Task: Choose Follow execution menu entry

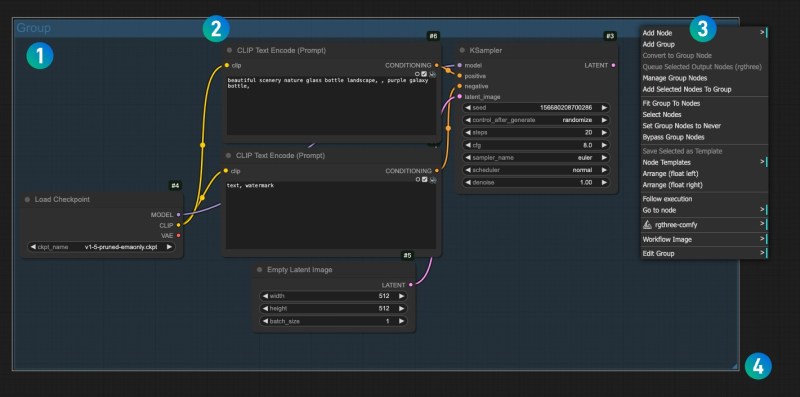Action: (x=704, y=199)
